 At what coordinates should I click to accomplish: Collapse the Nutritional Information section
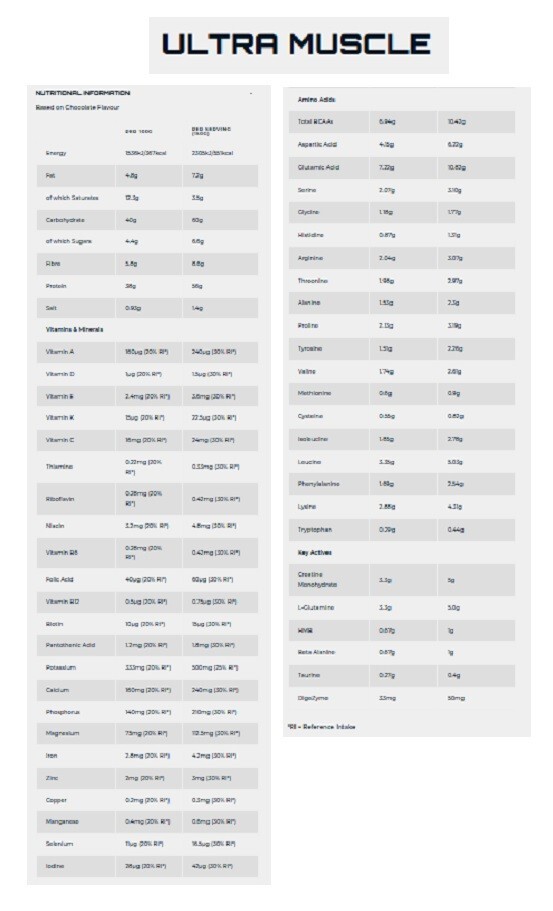251,93
